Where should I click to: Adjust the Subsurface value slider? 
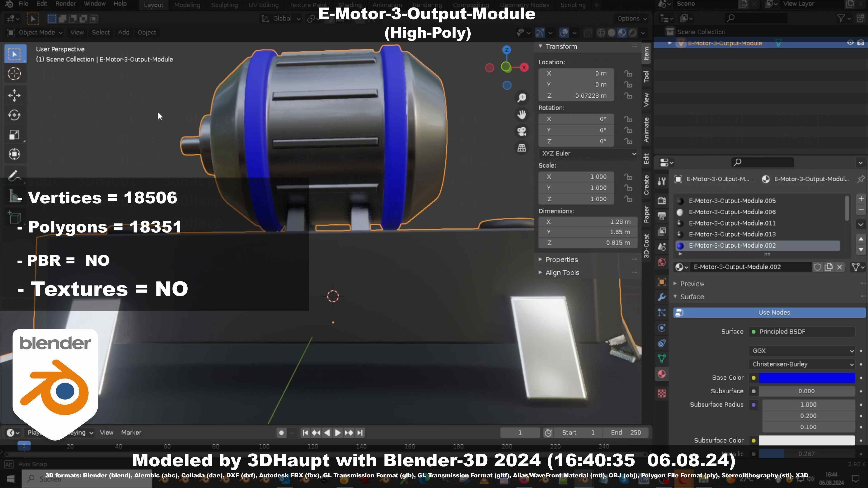807,392
